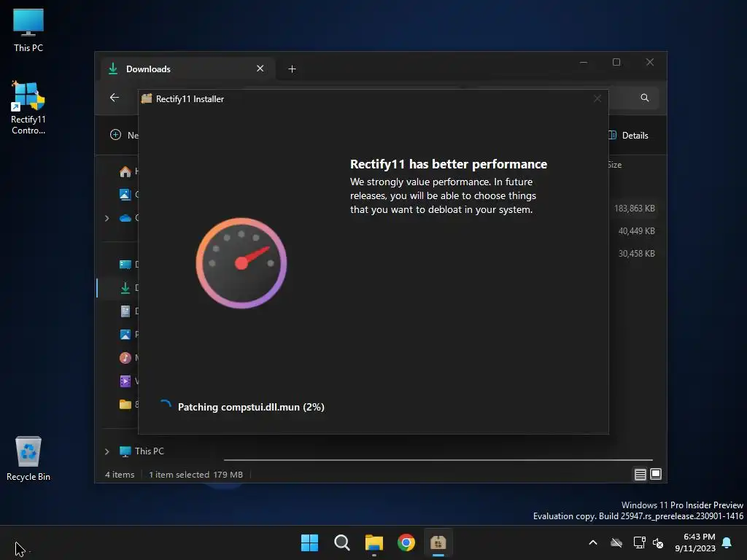The width and height of the screenshot is (747, 560).
Task: Click the 183,863 KB size cell
Action: pos(634,209)
